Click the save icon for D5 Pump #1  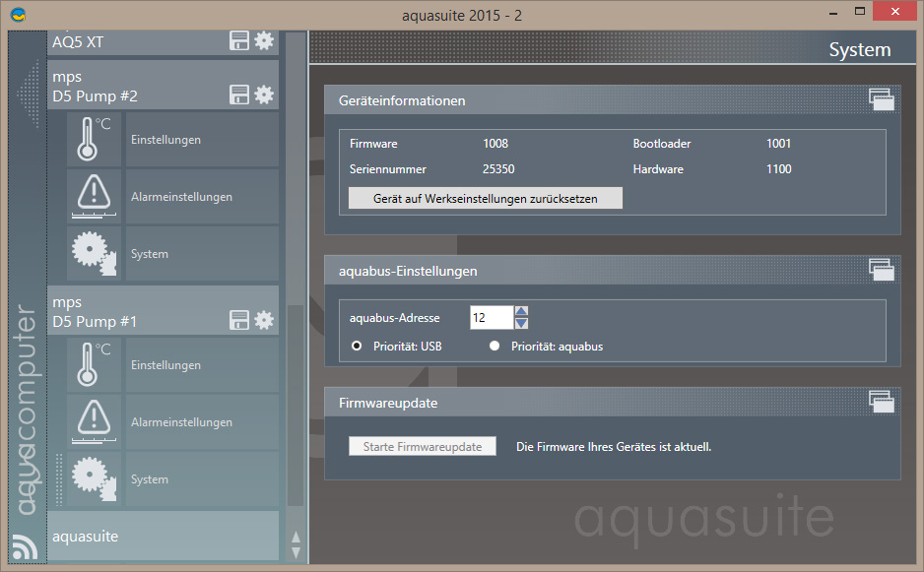[x=239, y=321]
